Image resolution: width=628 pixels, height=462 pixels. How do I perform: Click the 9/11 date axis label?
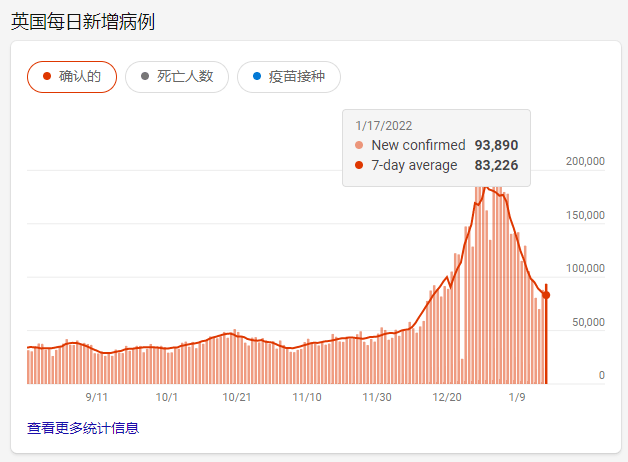pyautogui.click(x=97, y=397)
